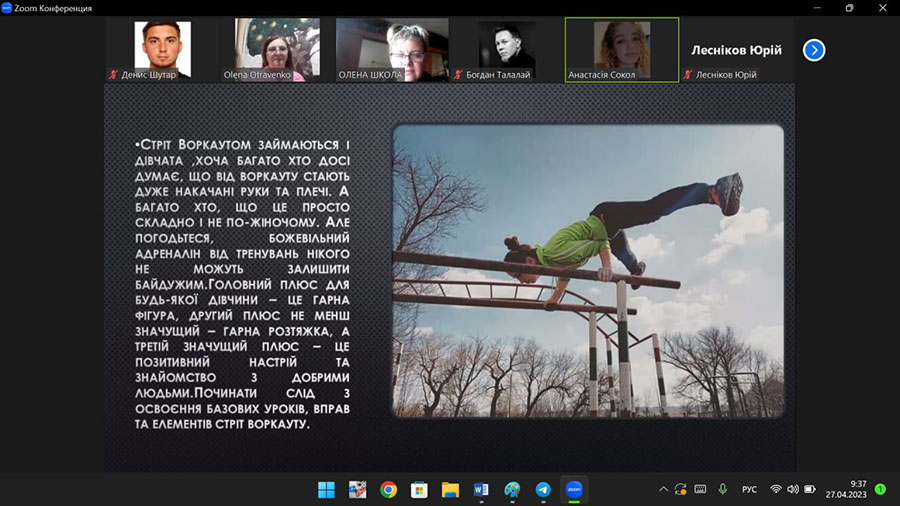Select Денис Шутар's video thumbnail

162,50
